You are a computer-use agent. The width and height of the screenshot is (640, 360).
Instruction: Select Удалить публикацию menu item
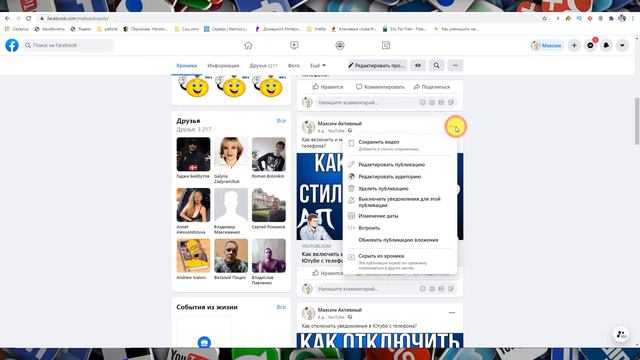400,189
